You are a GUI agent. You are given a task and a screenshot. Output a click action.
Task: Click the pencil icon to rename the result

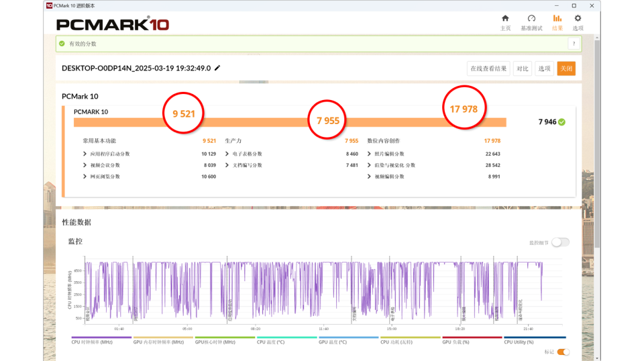tap(217, 68)
